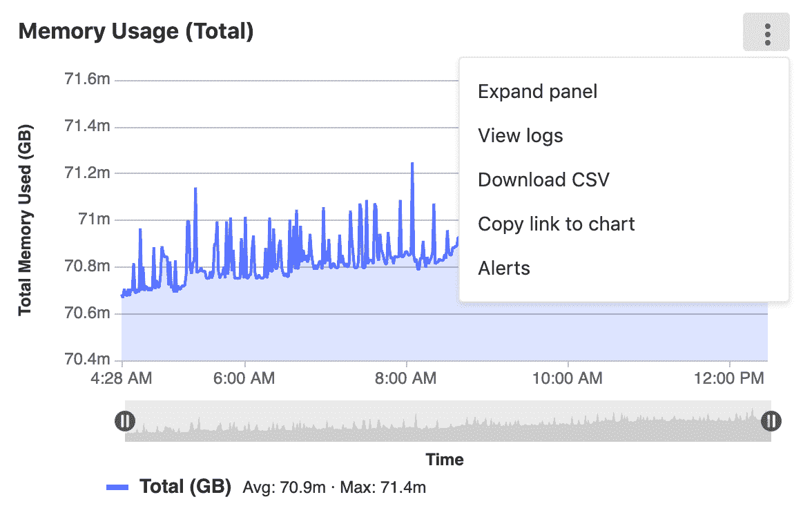This screenshot has width=812, height=526.
Task: Click the 10:00 AM time axis label
Action: pos(569,378)
